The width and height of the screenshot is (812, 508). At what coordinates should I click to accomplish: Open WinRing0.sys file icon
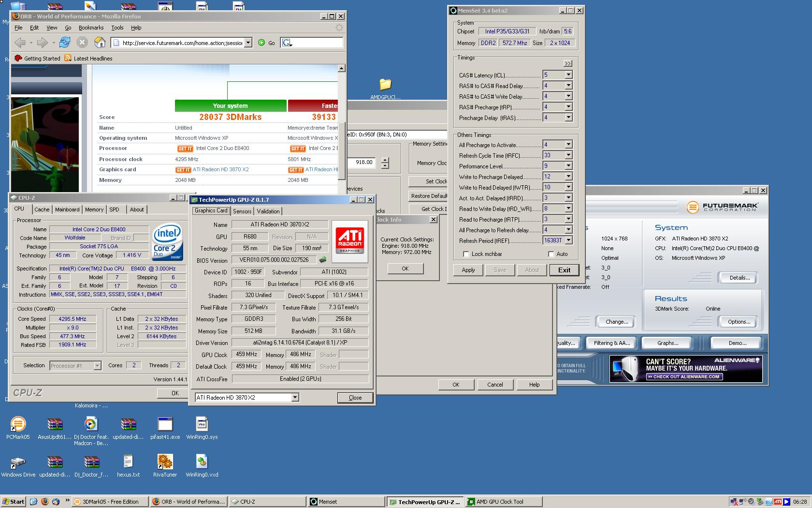[x=202, y=428]
